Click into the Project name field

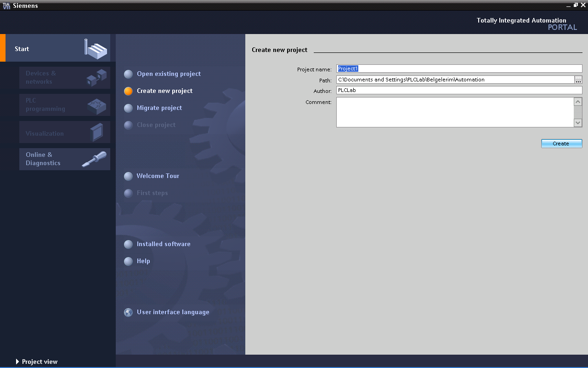[x=459, y=69]
